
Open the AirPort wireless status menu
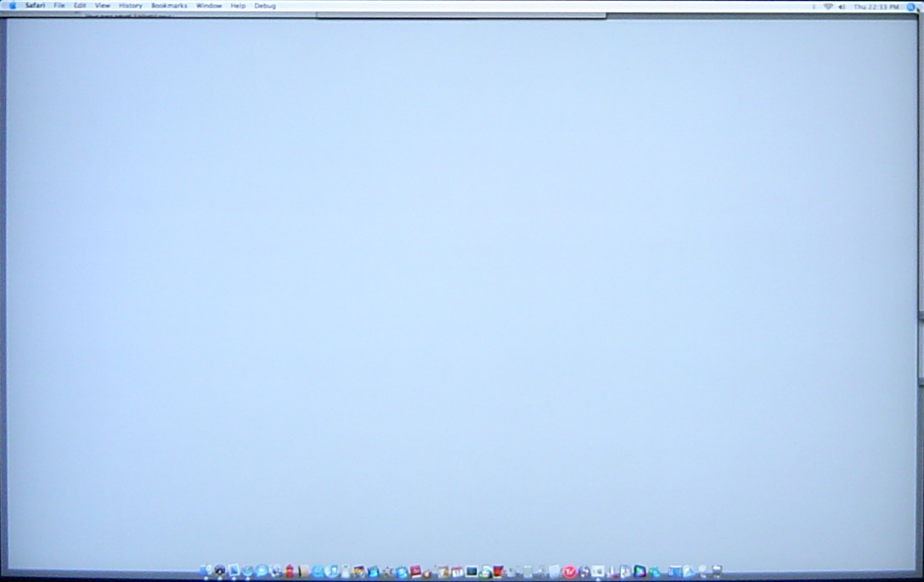(828, 6)
